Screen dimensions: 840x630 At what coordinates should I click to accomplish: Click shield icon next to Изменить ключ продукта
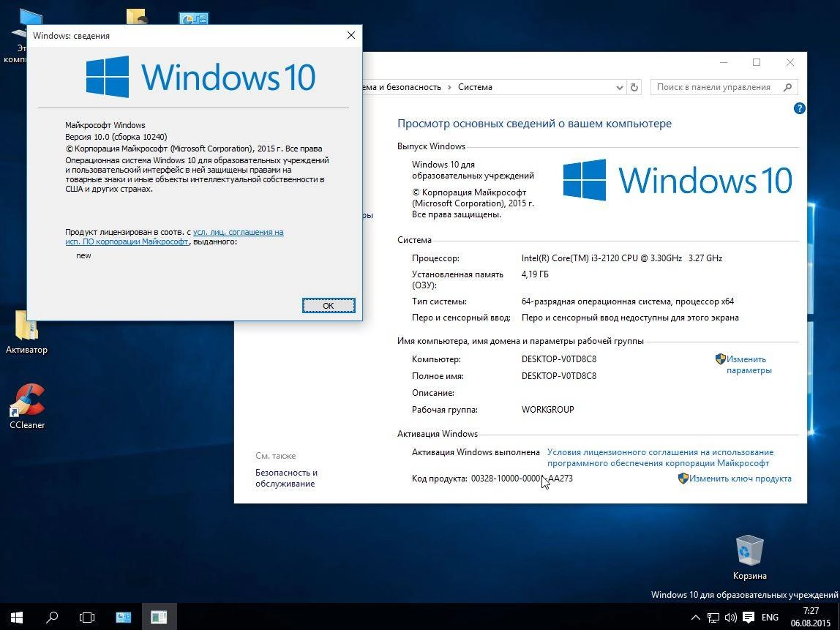tap(683, 478)
